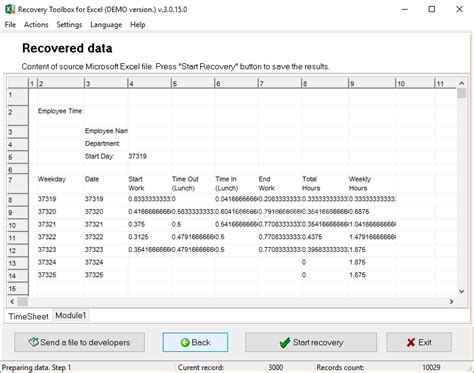The height and width of the screenshot is (373, 474).
Task: Select column header 5
Action: (x=193, y=83)
